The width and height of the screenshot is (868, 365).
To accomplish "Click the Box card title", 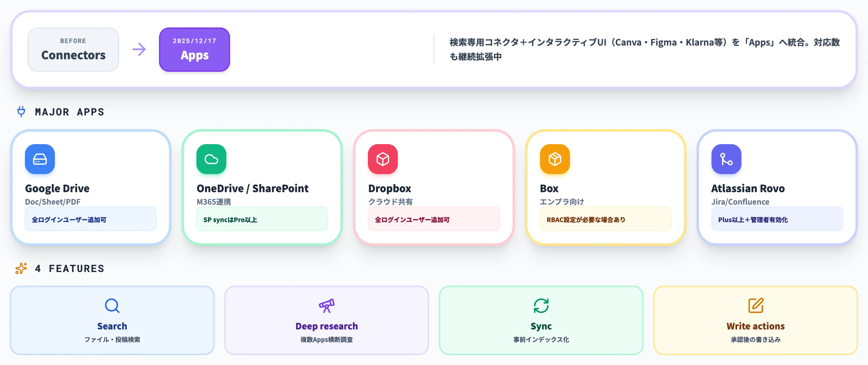I will 549,188.
